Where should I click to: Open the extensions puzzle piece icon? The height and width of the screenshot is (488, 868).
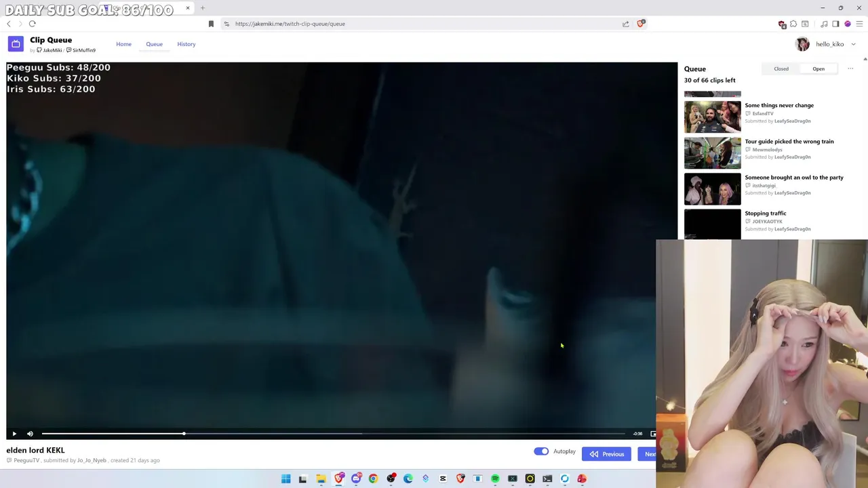pyautogui.click(x=793, y=24)
